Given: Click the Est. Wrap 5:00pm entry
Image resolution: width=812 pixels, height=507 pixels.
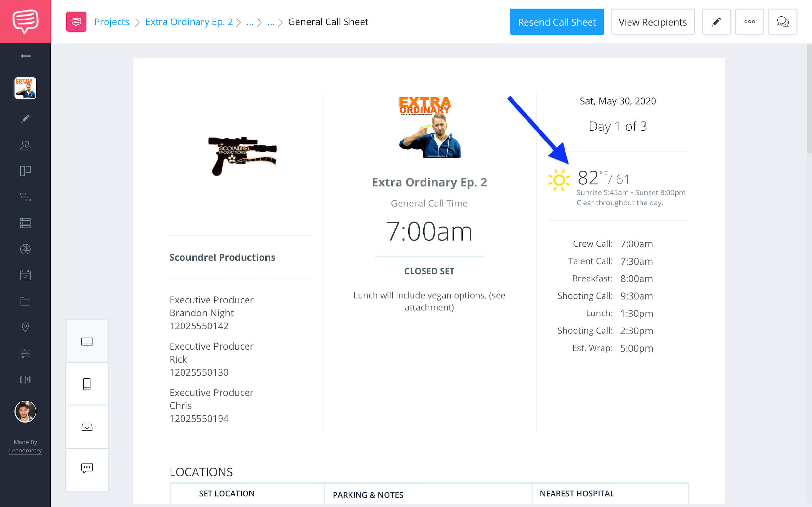Looking at the screenshot, I should click(x=613, y=348).
